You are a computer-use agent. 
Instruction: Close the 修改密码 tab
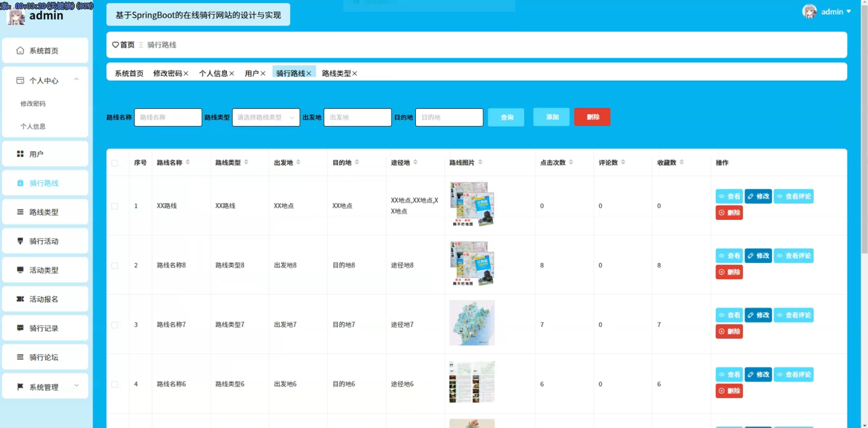coord(186,73)
